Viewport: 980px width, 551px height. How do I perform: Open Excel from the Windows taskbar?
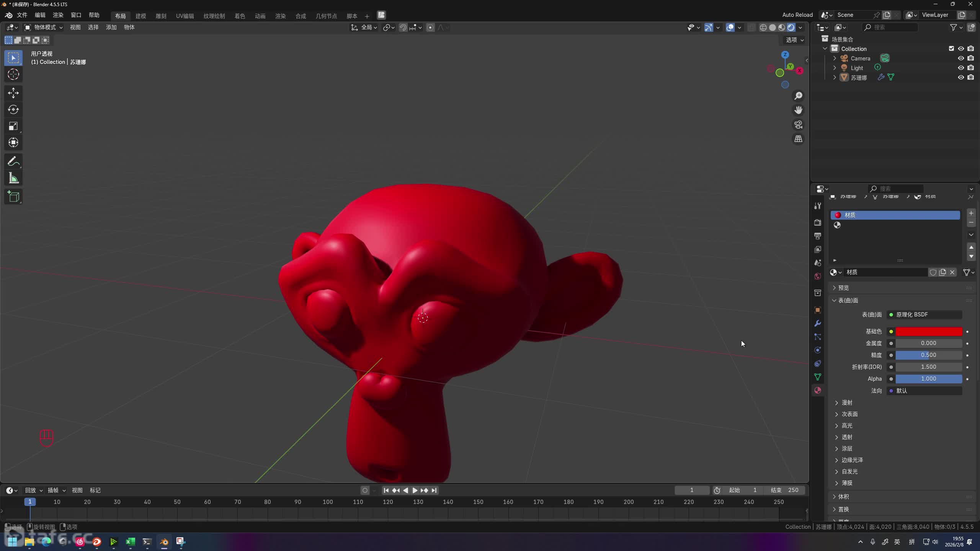(x=130, y=542)
